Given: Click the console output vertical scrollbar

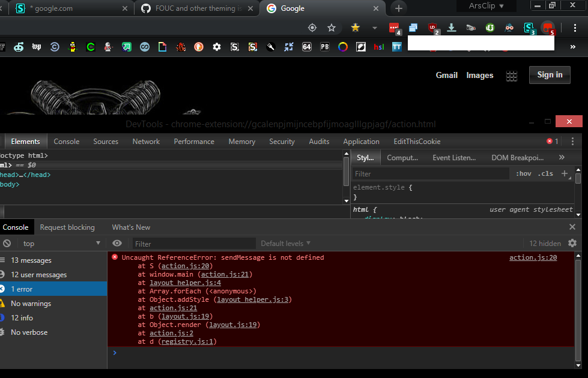Looking at the screenshot, I should 578,310.
